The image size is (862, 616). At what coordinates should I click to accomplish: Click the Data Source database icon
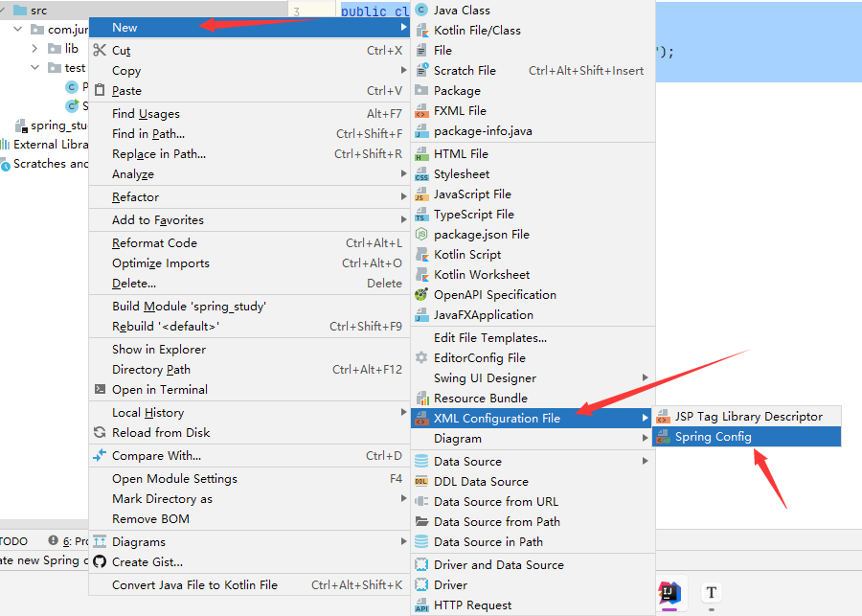(421, 462)
